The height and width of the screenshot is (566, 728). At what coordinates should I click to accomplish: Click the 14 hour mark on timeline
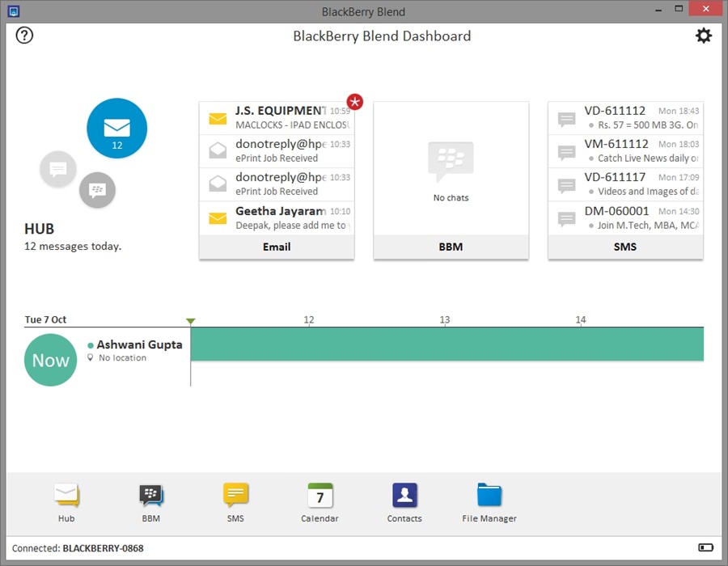(580, 319)
